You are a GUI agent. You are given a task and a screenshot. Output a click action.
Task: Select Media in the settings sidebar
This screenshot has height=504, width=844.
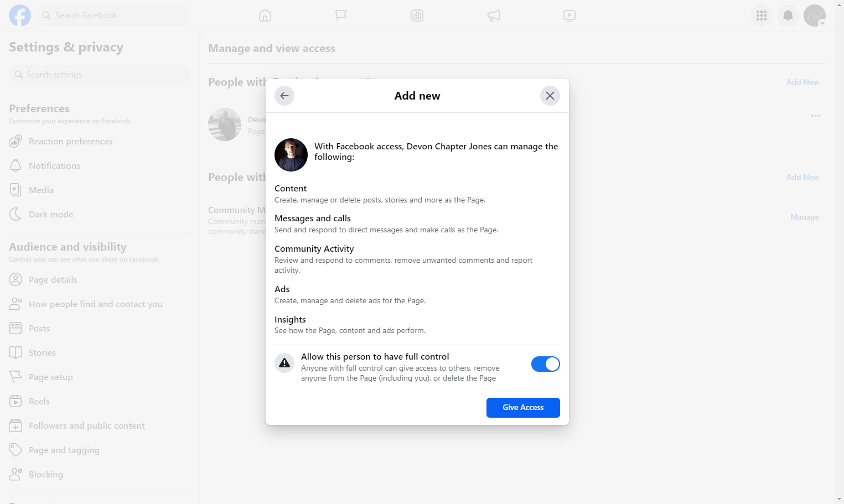(100, 190)
